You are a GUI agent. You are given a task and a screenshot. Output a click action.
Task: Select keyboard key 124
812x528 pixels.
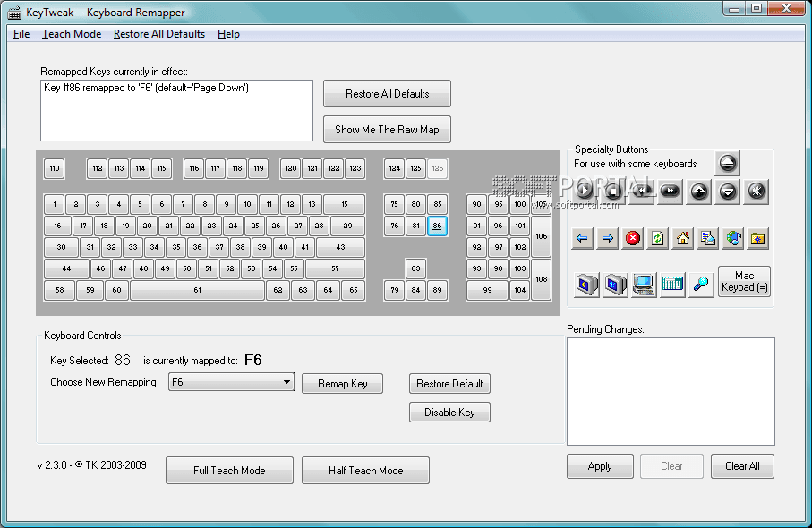[x=395, y=168]
